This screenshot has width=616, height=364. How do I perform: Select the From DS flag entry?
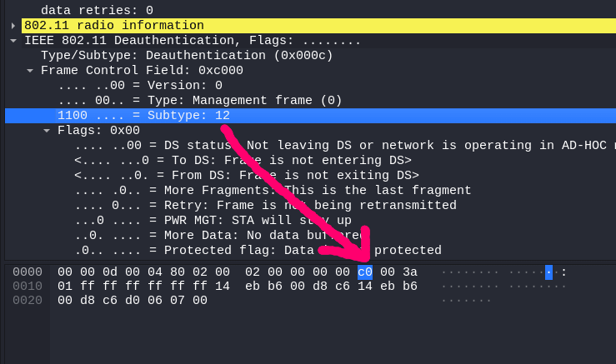click(x=246, y=175)
